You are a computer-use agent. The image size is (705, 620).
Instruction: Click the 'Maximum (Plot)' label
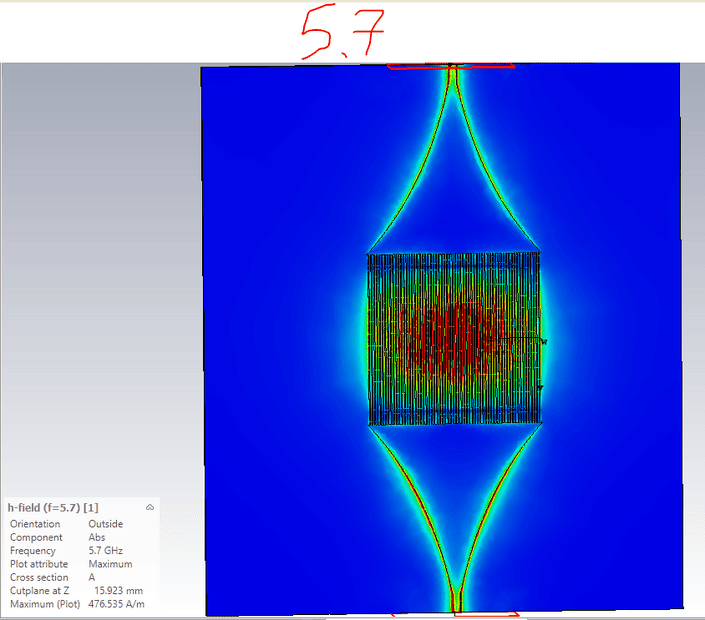coord(45,604)
